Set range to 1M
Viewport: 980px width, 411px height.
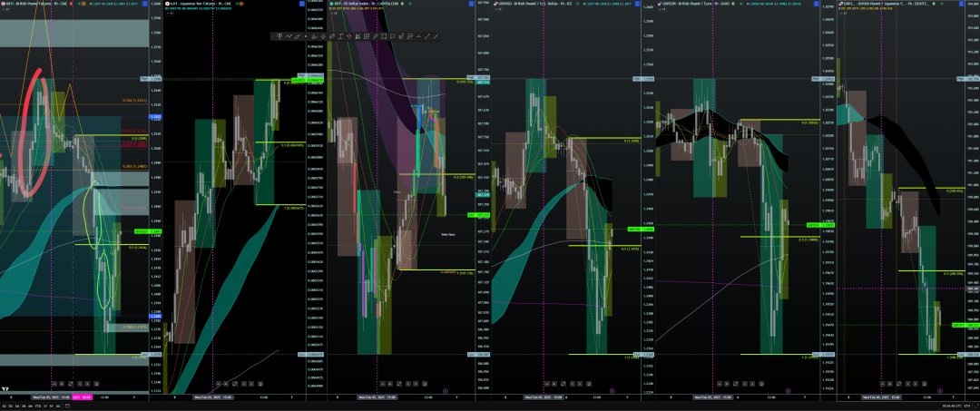coord(17,406)
